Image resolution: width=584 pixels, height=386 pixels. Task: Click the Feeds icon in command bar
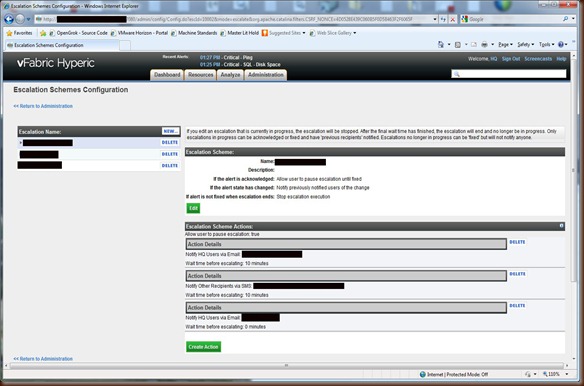[x=458, y=45]
